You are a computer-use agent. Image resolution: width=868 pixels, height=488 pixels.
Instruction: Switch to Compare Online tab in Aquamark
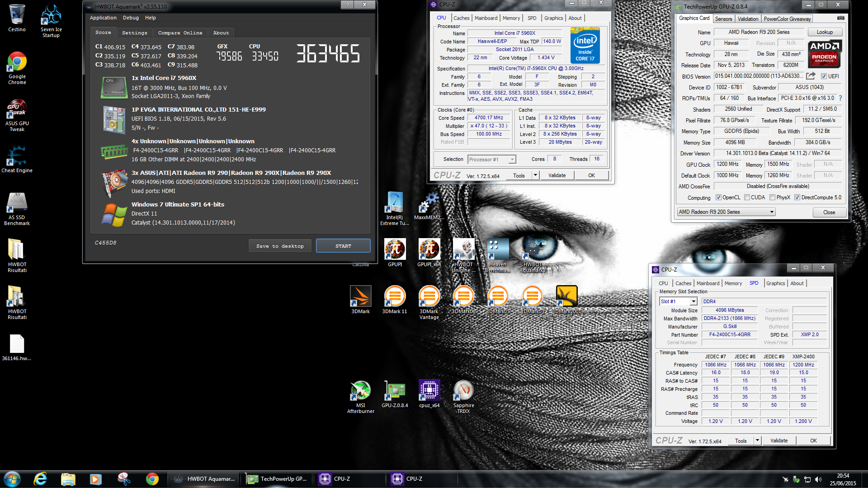(x=180, y=33)
